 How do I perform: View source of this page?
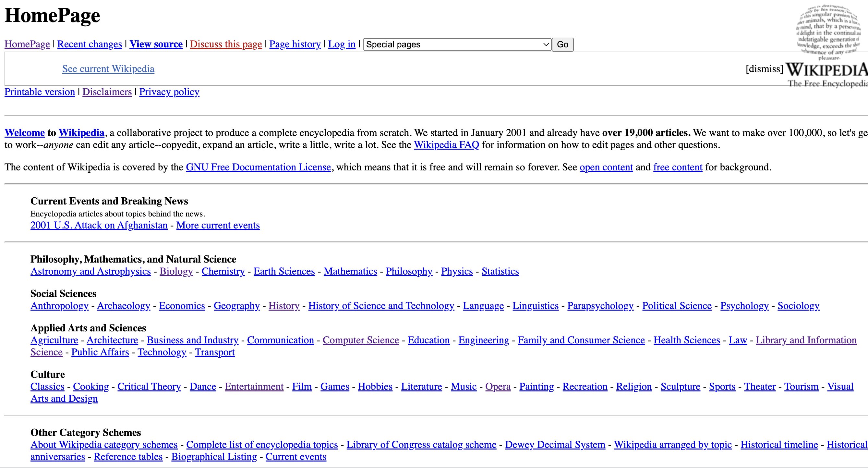click(156, 44)
